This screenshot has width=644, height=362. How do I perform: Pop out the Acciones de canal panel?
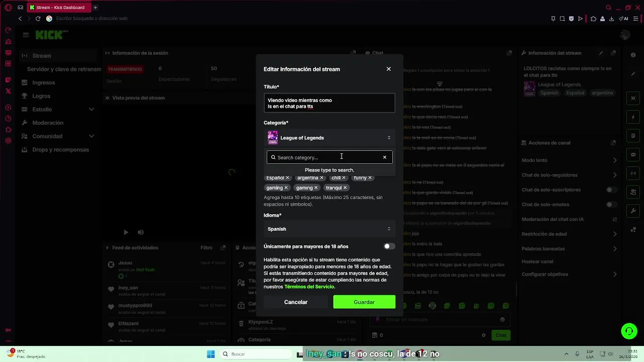pyautogui.click(x=613, y=143)
